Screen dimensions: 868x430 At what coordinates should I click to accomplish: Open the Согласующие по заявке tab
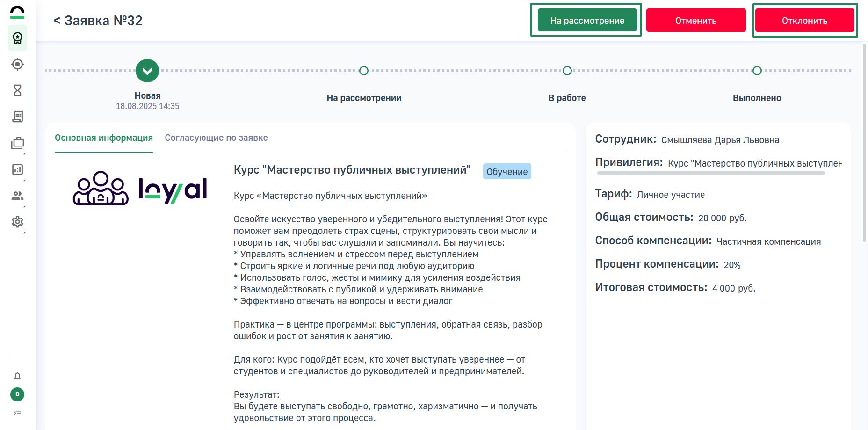(216, 138)
